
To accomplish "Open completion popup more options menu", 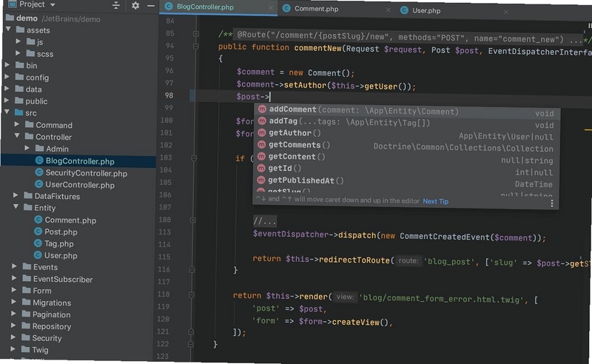I will tap(551, 203).
